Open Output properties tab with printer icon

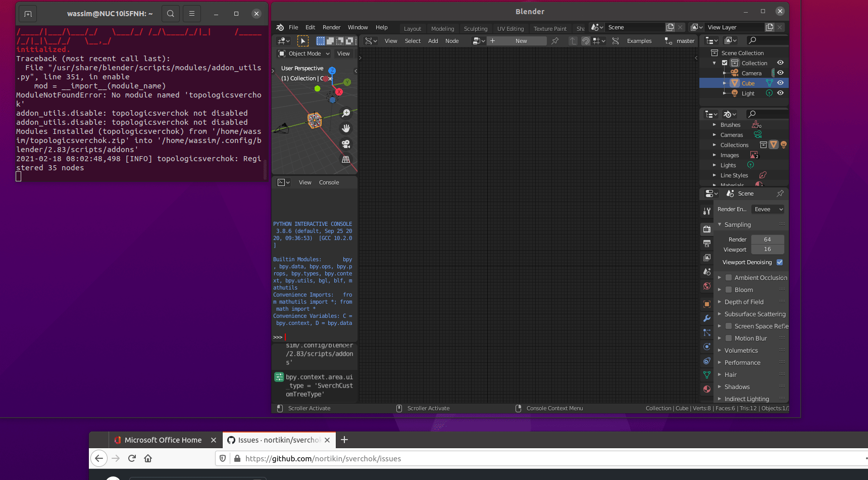(707, 244)
